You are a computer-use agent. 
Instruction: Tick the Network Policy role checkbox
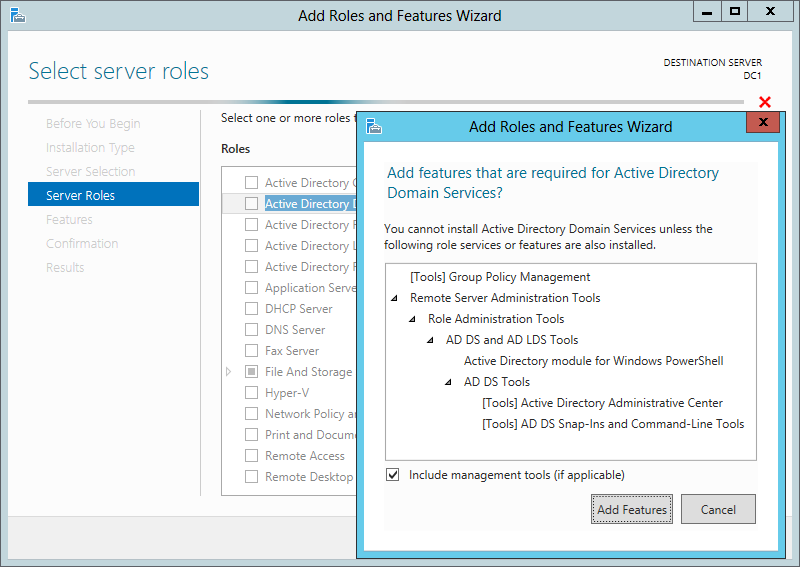click(252, 413)
